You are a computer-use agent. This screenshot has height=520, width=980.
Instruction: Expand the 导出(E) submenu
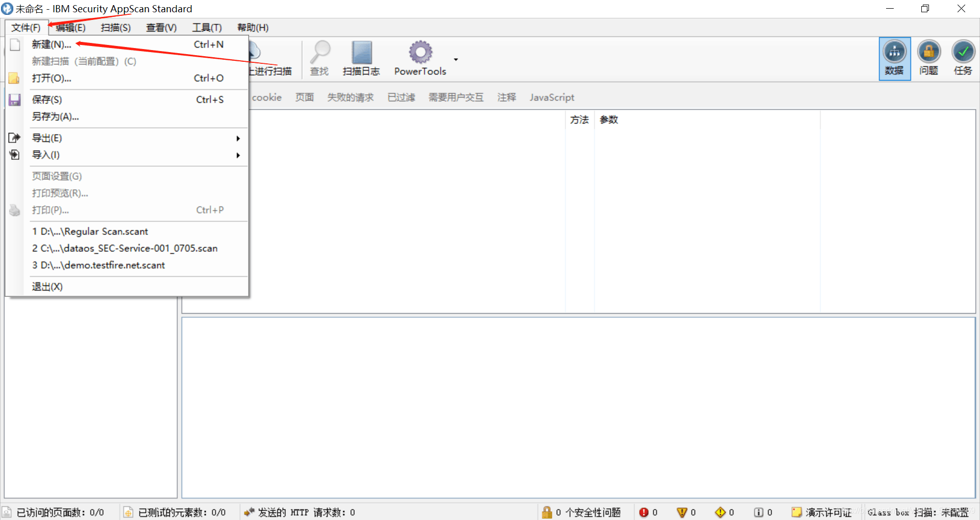[127, 138]
